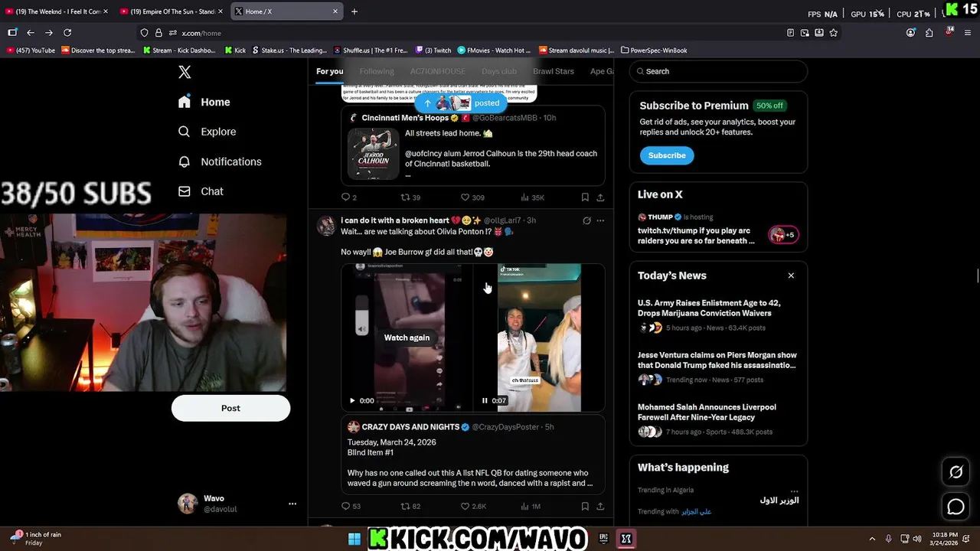Bookmark the post with 1M views
This screenshot has width=980, height=551.
click(585, 506)
